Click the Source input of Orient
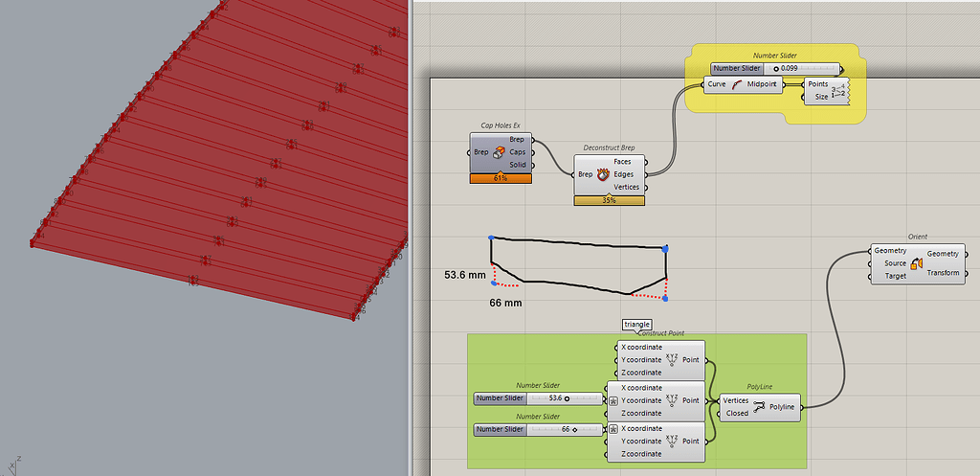The image size is (980, 476). 895,262
